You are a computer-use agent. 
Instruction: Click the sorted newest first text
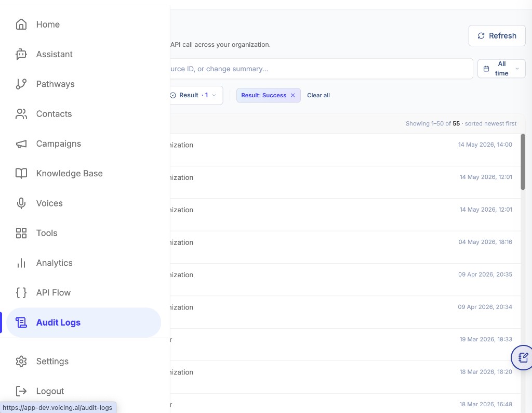coord(490,123)
